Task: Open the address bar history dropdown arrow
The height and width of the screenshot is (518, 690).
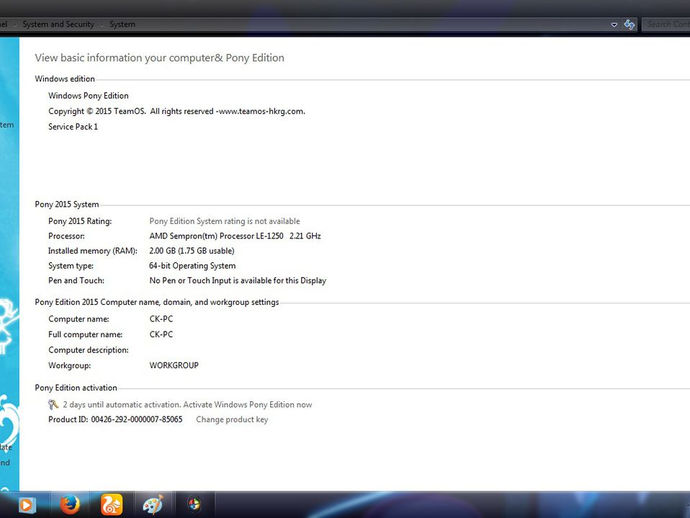Action: pos(614,25)
